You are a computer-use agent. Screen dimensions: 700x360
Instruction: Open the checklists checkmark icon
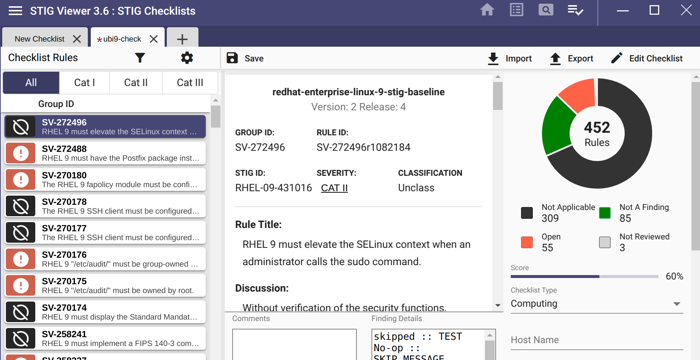pos(575,10)
